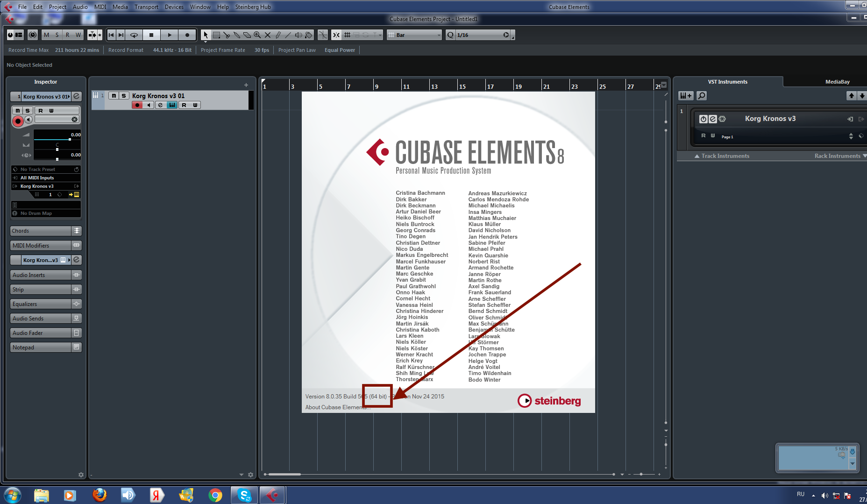The height and width of the screenshot is (504, 867).
Task: Switch to the MediaBay tab
Action: point(837,82)
